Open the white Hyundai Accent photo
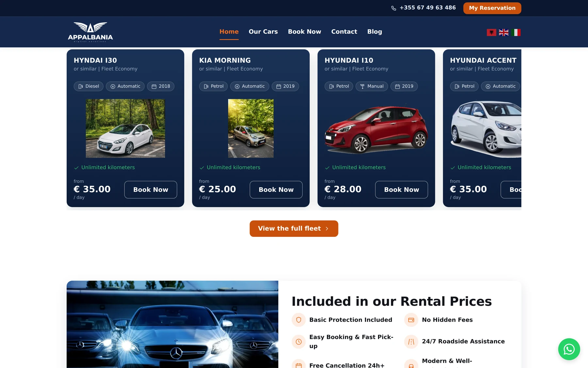Screen dimensions: 588x368 point(486,129)
